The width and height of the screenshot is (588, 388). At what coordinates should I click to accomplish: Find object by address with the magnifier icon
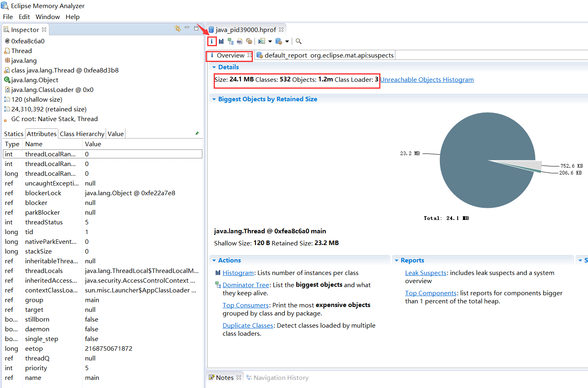coord(299,41)
